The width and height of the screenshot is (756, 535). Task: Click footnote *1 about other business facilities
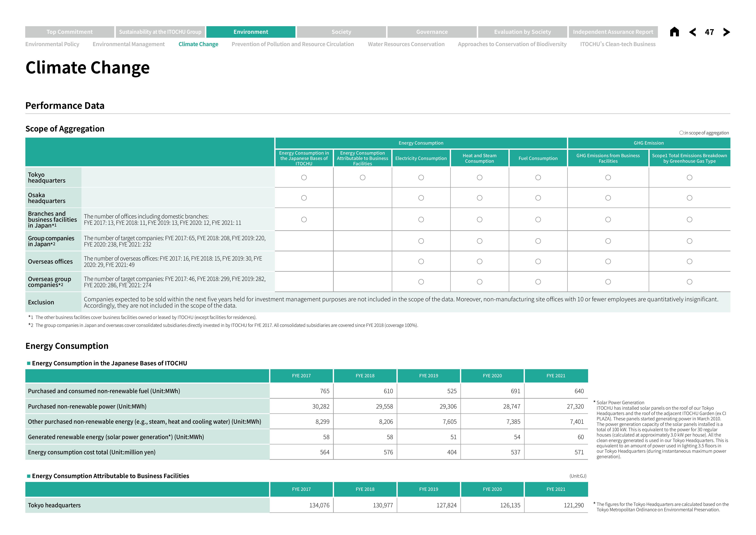click(x=142, y=318)
